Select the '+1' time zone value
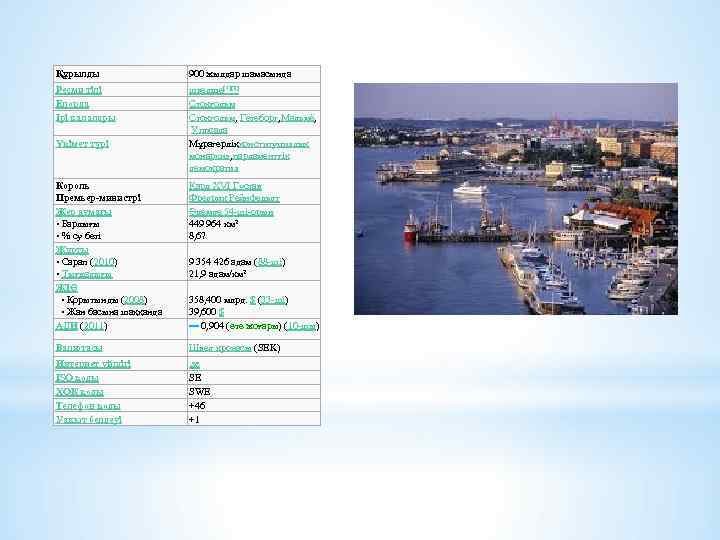Viewport: 720px width, 540px height. coord(194,420)
